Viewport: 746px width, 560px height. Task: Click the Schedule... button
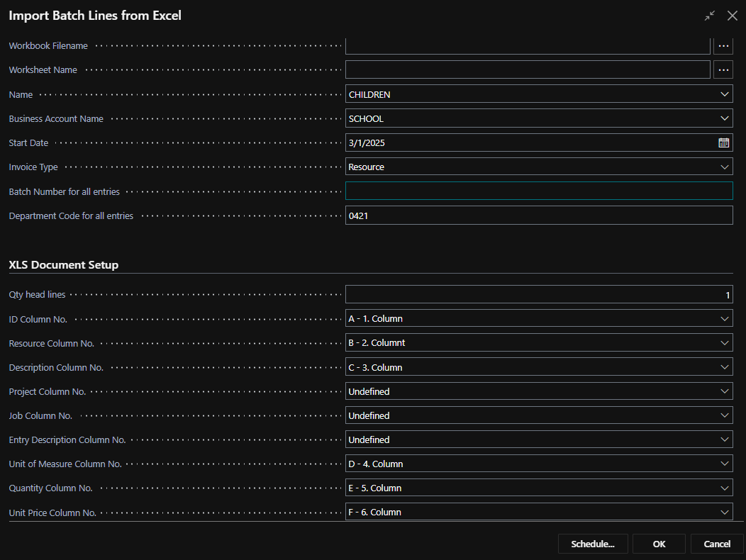tap(593, 544)
